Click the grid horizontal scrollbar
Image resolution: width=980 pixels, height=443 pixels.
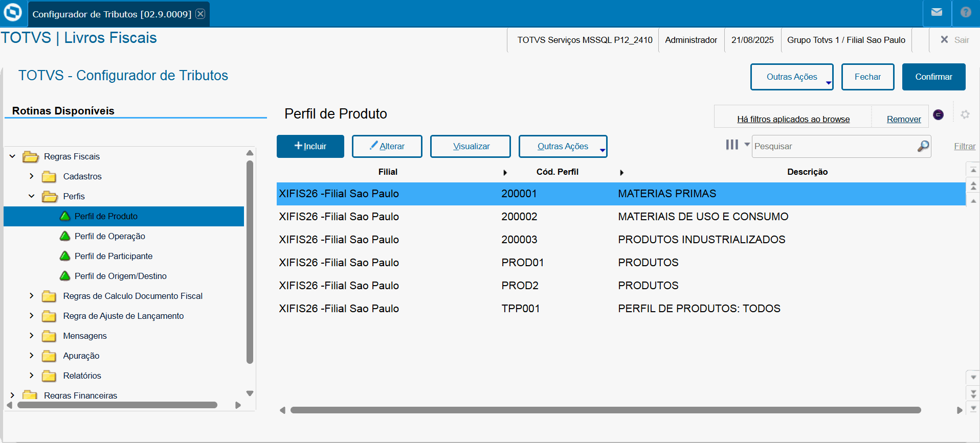point(606,410)
